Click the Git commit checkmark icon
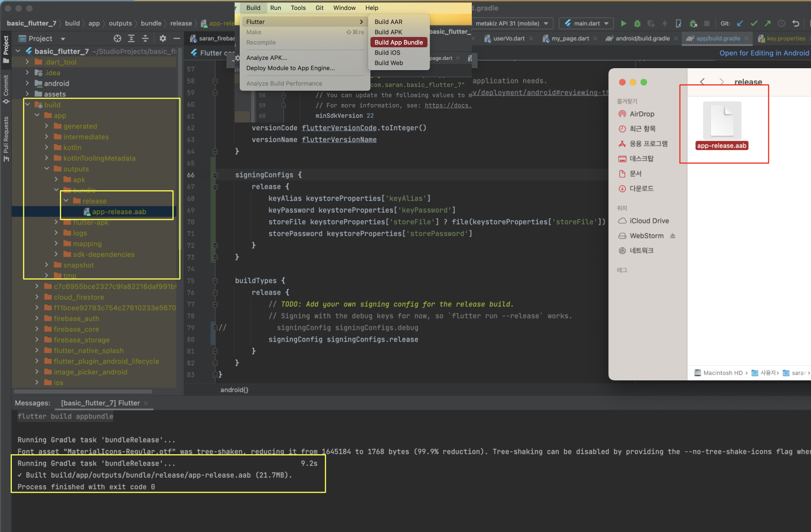The image size is (811, 532). tap(754, 23)
